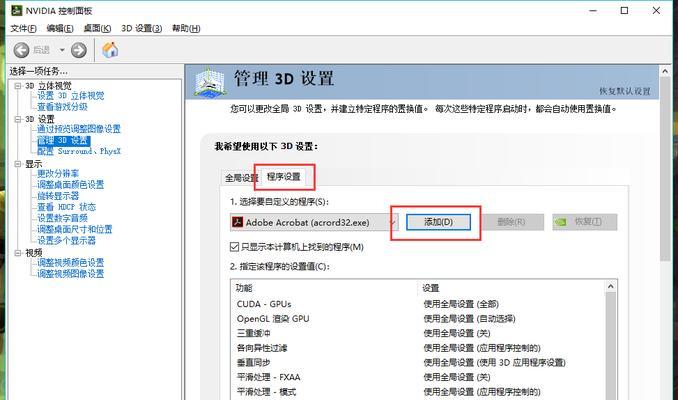Screen dimensions: 678x400
Task: Open 设置多个显示器 task
Action: click(66, 240)
